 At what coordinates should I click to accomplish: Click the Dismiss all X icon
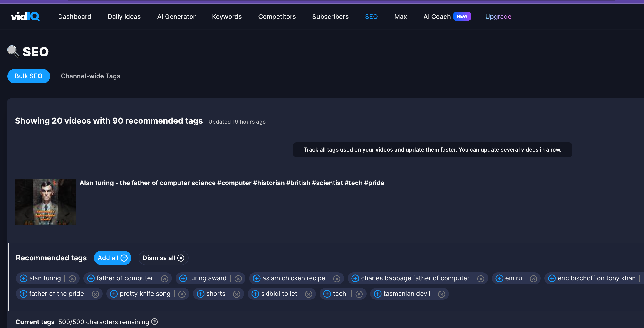point(181,258)
